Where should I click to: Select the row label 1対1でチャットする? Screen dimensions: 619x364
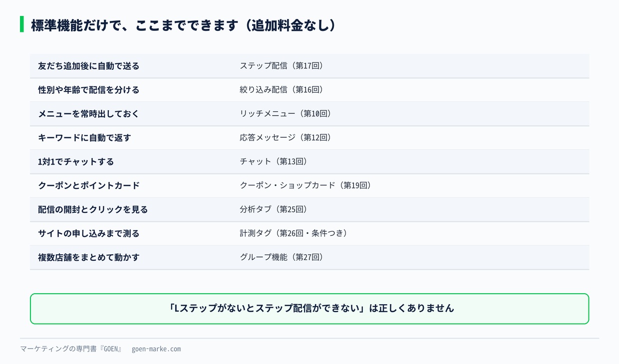76,162
